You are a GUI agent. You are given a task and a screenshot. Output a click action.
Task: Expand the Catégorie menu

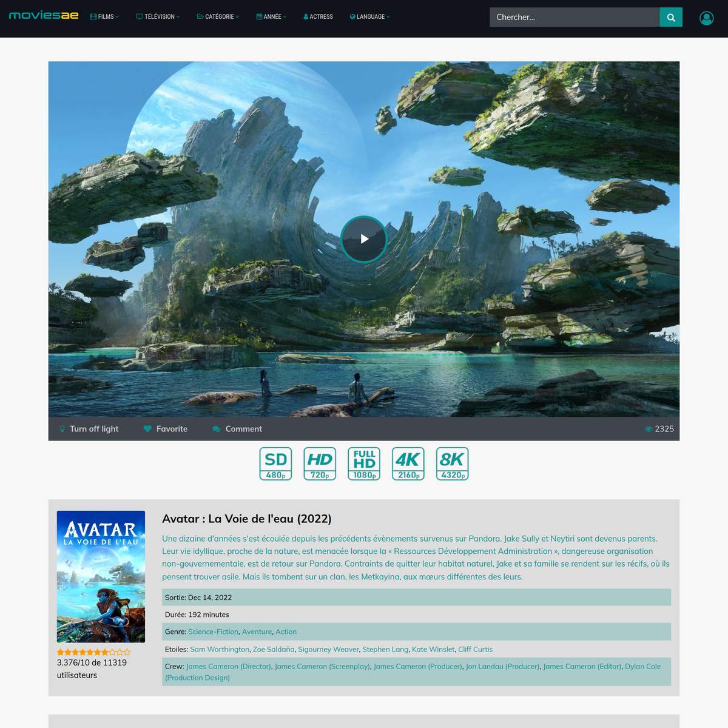tap(218, 17)
